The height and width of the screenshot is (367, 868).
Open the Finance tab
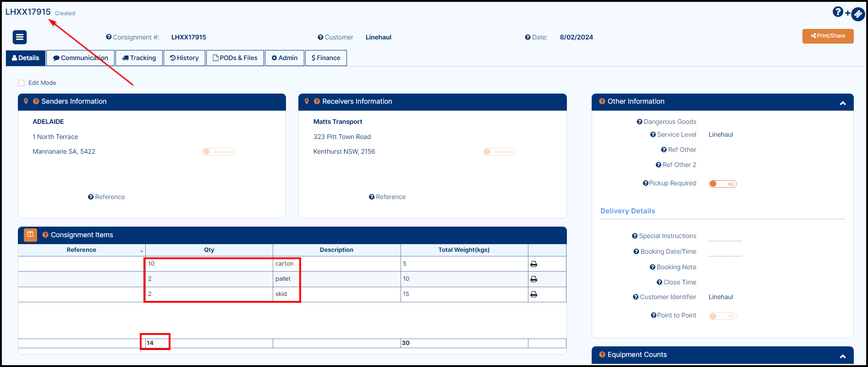pyautogui.click(x=326, y=58)
